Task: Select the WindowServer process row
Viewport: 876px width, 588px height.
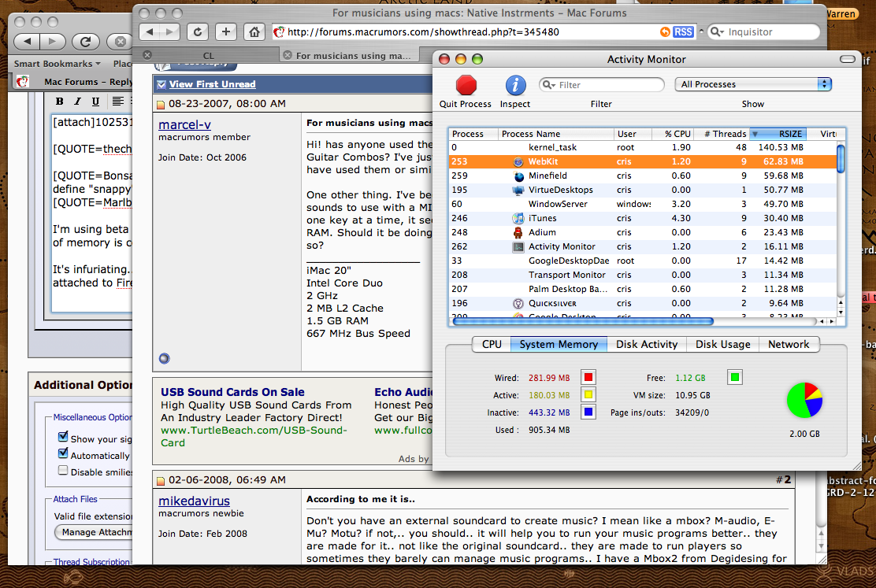Action: (x=643, y=205)
